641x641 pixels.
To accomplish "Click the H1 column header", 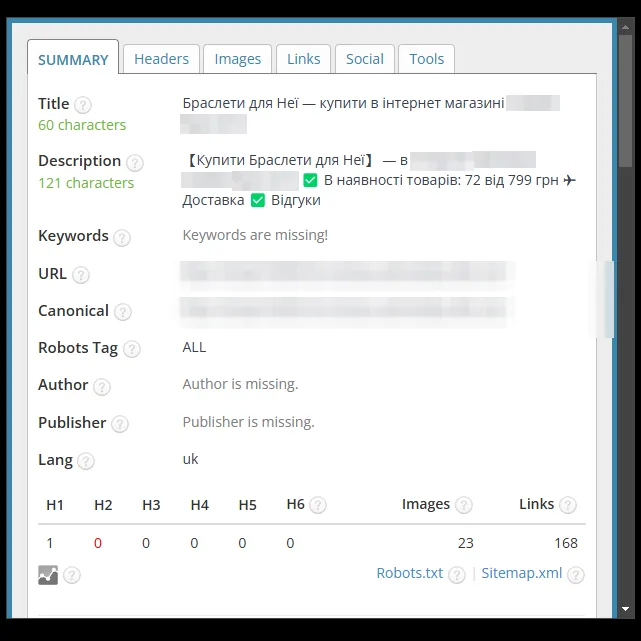I will pyautogui.click(x=55, y=505).
